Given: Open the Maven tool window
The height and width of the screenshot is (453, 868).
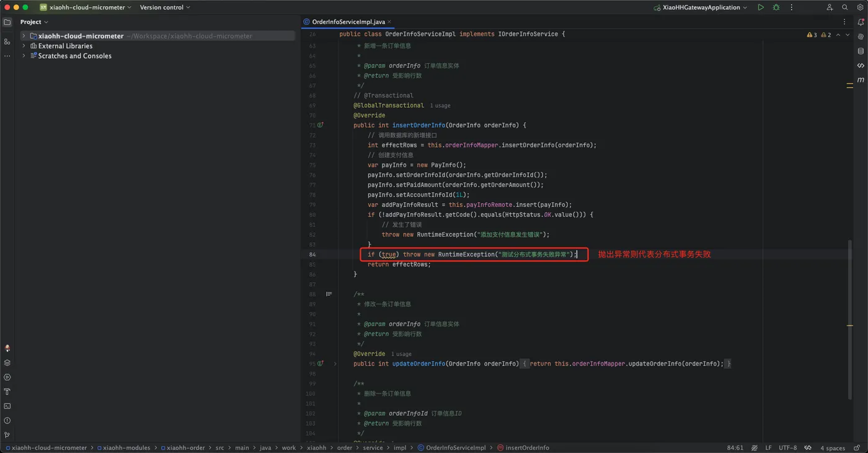Looking at the screenshot, I should [x=861, y=79].
